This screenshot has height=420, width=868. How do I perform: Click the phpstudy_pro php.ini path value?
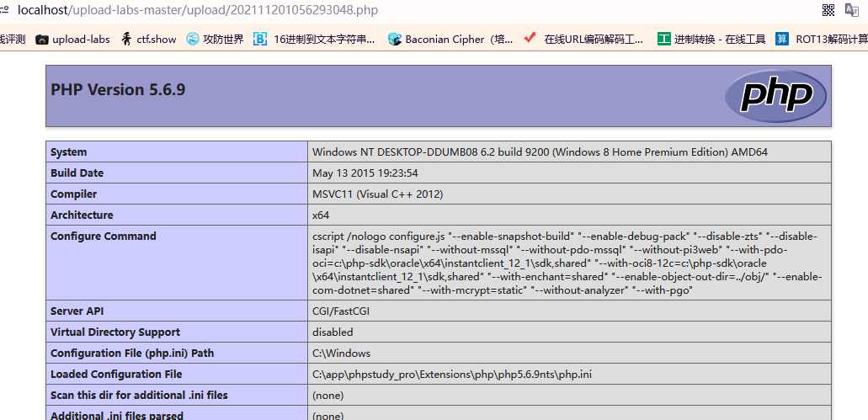coord(452,374)
